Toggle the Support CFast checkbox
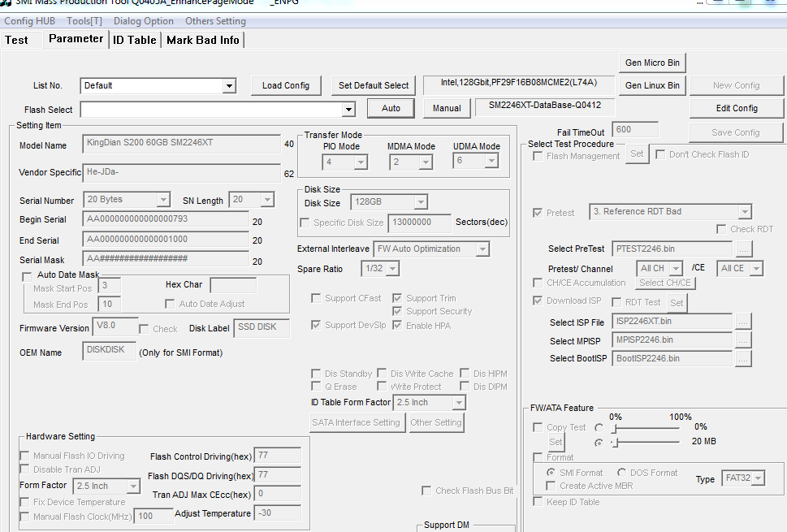The image size is (787, 532). click(x=316, y=299)
